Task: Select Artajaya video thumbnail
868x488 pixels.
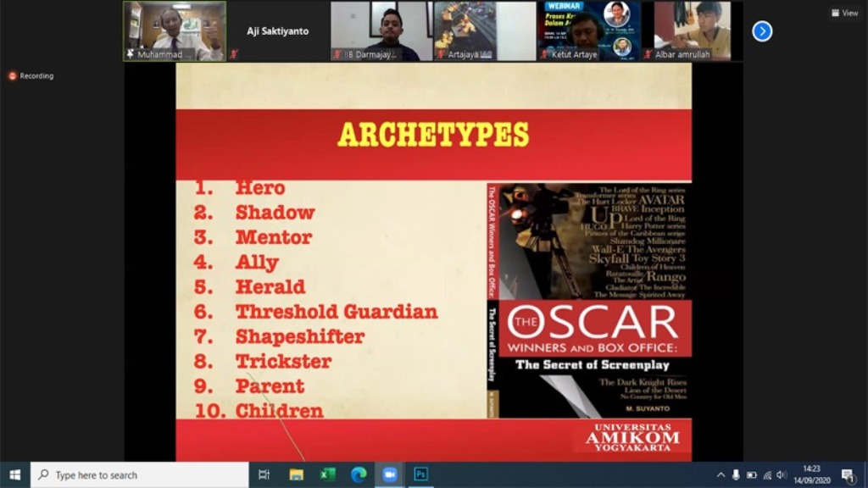Action: (485, 31)
